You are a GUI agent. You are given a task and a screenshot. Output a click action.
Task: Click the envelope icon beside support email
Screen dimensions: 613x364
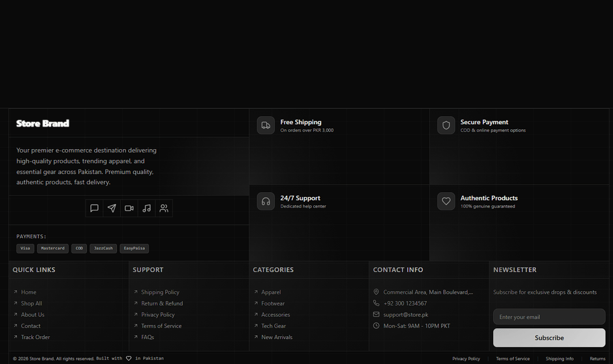click(376, 315)
